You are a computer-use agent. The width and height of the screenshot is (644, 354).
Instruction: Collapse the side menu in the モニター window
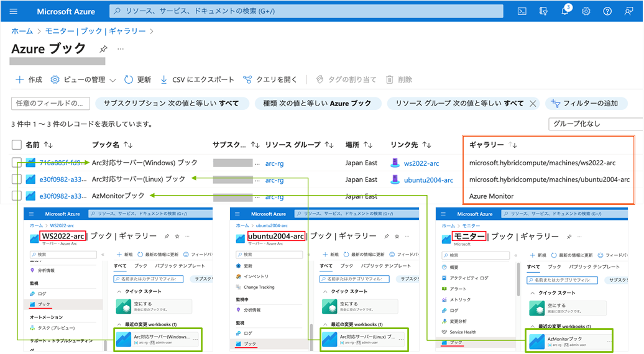tap(516, 255)
